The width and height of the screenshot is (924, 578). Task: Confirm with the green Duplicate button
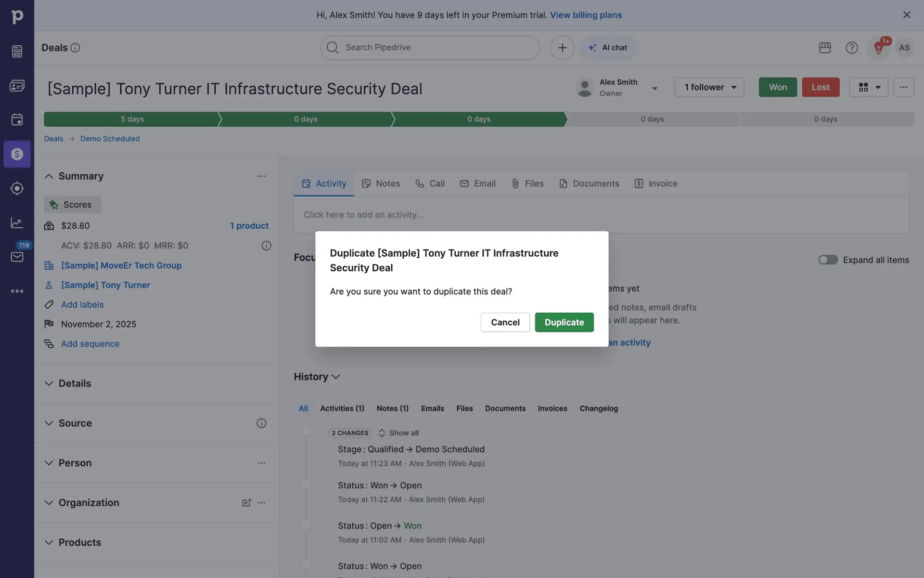click(x=564, y=322)
